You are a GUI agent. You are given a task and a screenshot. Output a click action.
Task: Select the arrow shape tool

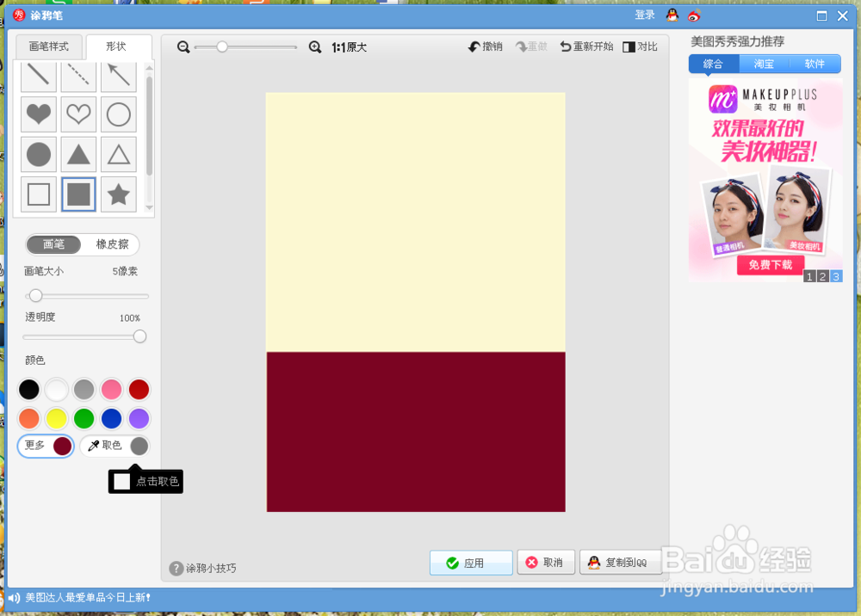click(x=118, y=75)
